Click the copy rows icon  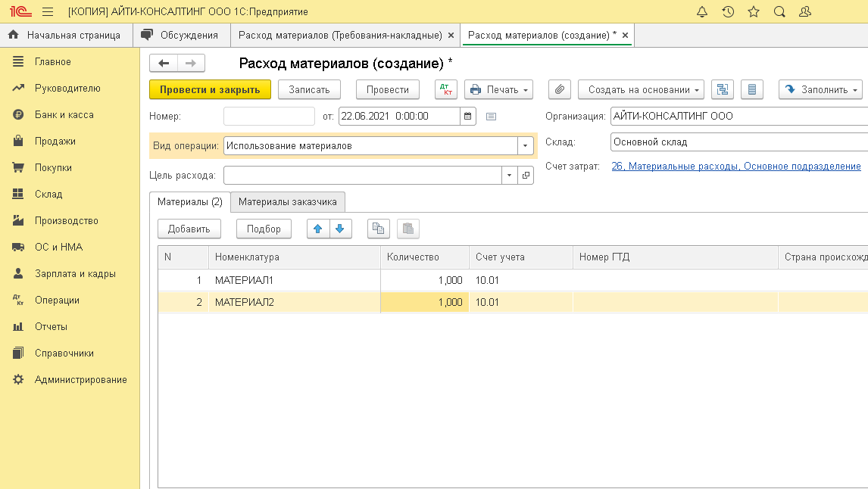click(x=378, y=229)
